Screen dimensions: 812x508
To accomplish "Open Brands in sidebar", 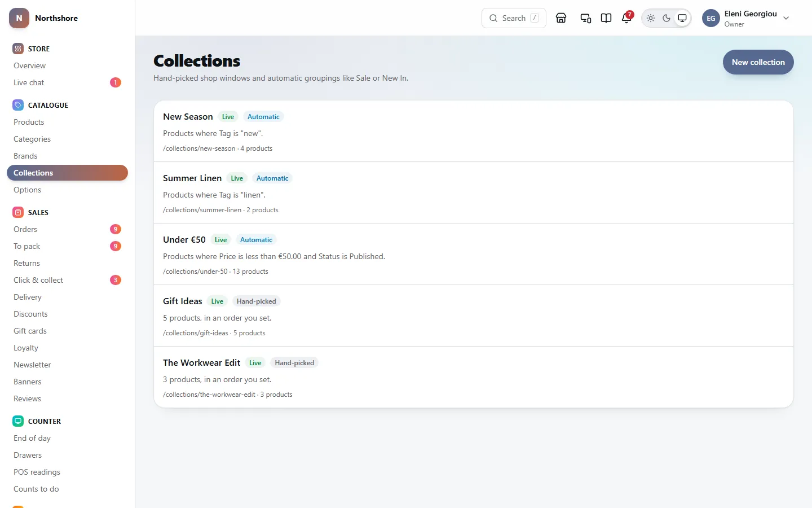I will pos(67,156).
